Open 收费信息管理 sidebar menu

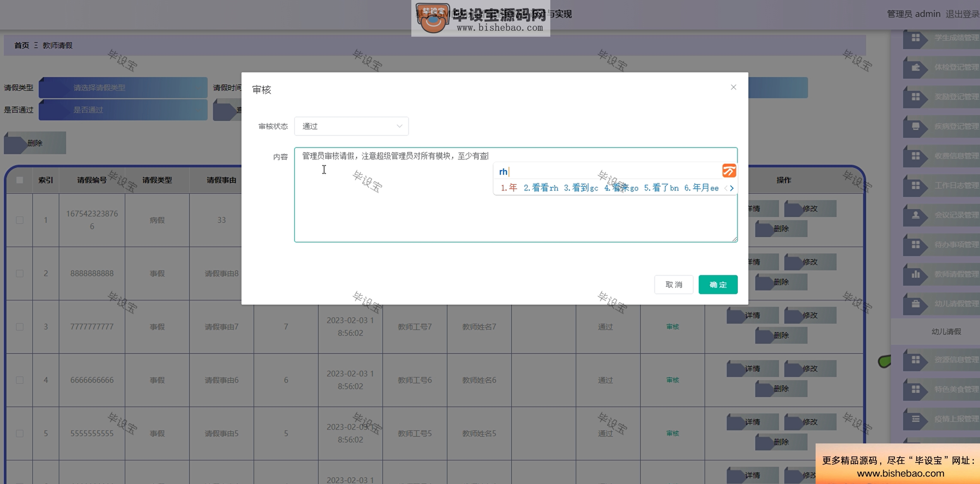942,156
